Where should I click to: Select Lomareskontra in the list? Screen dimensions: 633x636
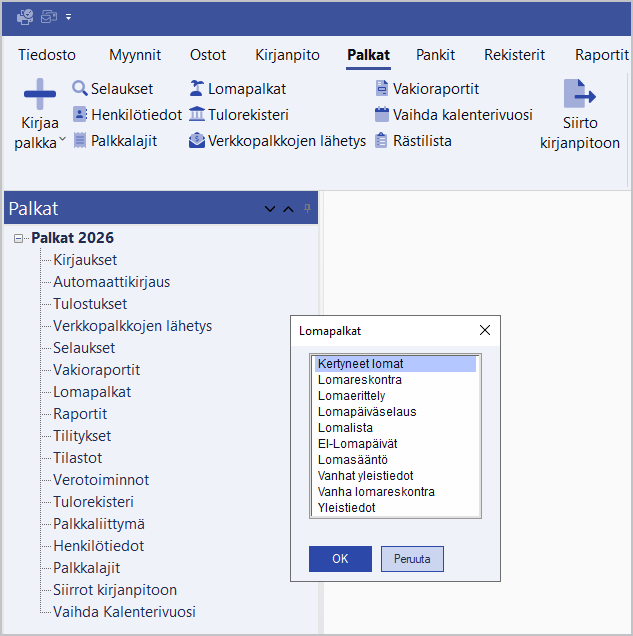coord(360,380)
